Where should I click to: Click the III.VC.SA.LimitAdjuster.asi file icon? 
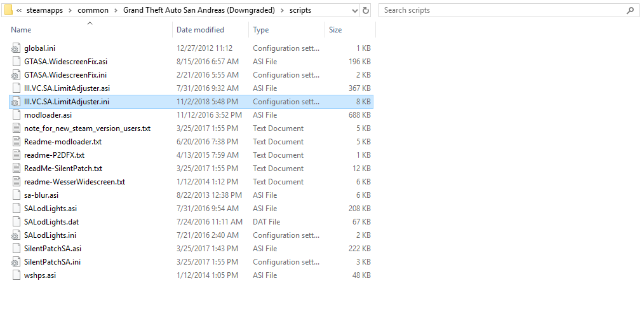tap(16, 88)
